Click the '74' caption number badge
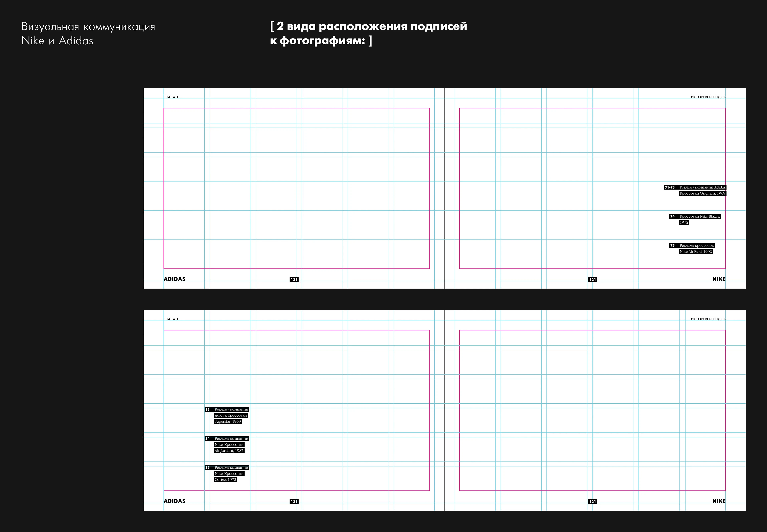The width and height of the screenshot is (767, 532). coord(672,216)
